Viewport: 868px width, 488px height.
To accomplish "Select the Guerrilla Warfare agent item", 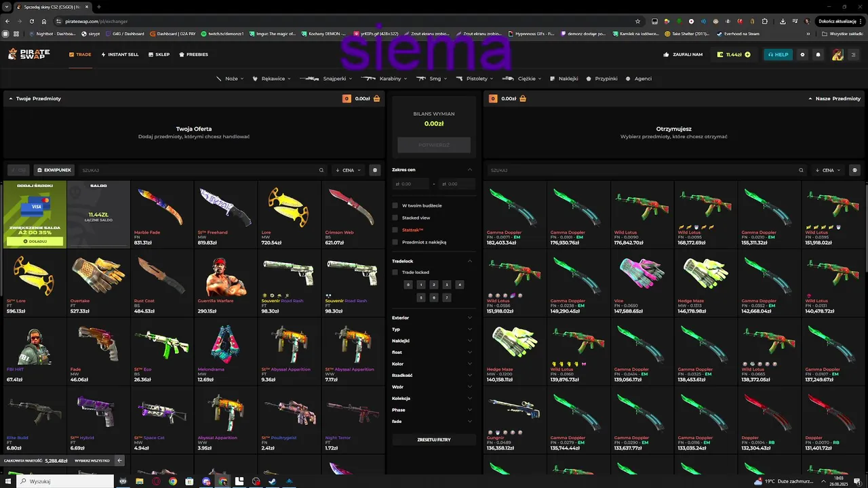I will click(225, 282).
